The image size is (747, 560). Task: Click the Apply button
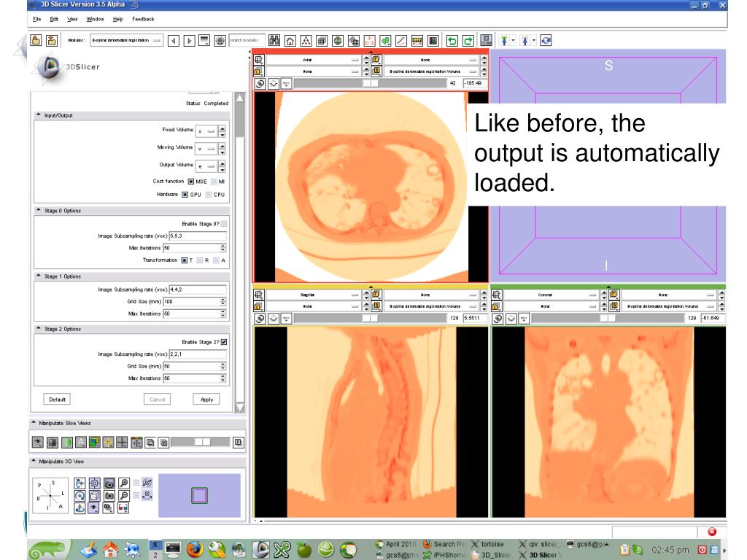click(x=206, y=400)
